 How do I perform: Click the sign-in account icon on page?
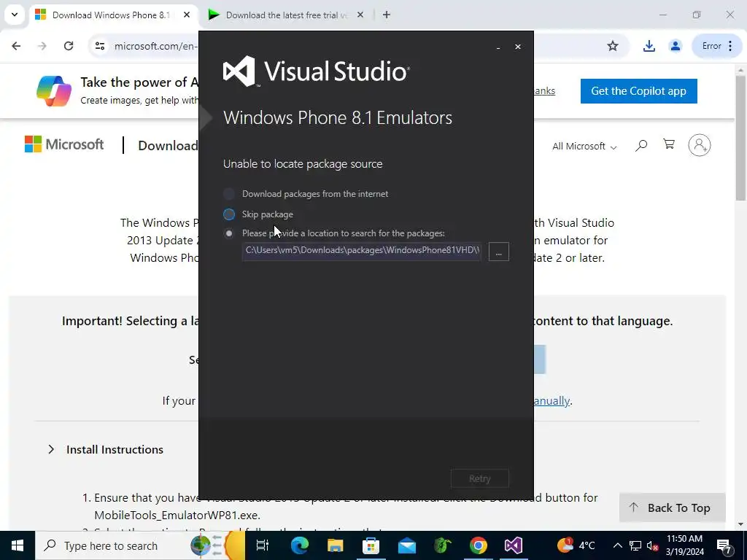(700, 145)
